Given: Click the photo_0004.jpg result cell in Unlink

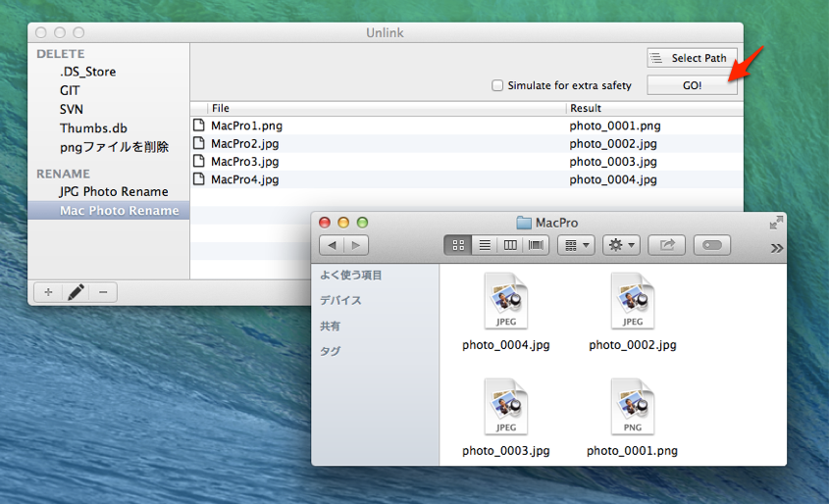Looking at the screenshot, I should click(x=613, y=179).
